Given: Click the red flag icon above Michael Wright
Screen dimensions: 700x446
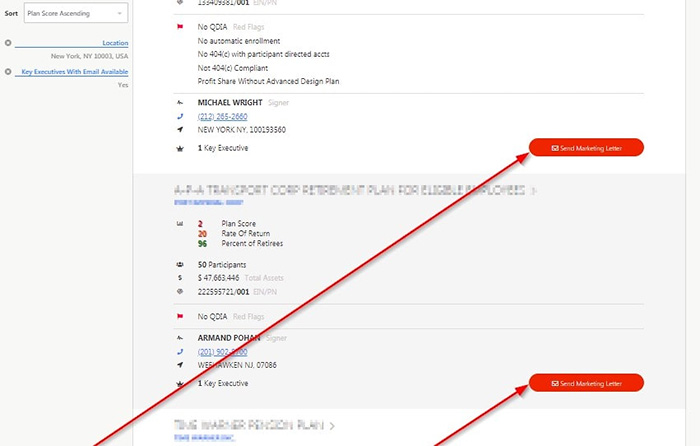Looking at the screenshot, I should pos(180,29).
